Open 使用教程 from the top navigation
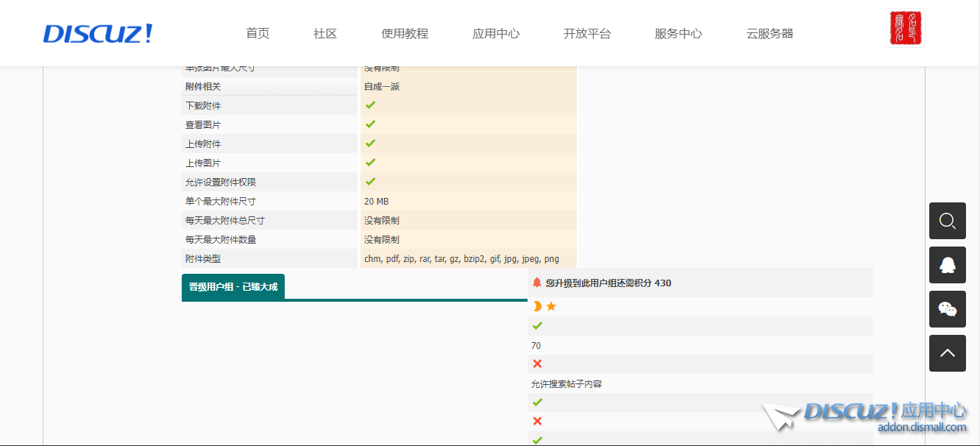The height and width of the screenshot is (446, 980). [405, 34]
